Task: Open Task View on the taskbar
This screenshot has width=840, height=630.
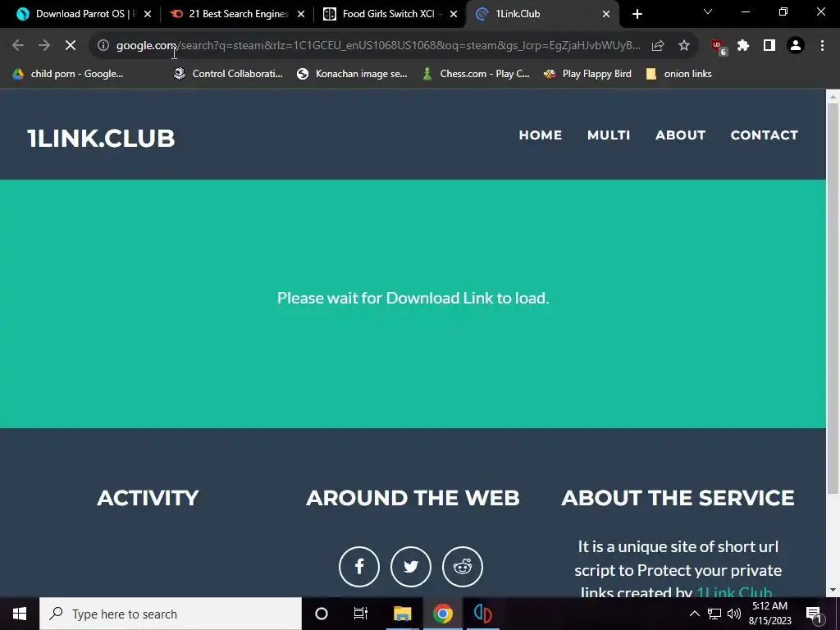Action: (x=361, y=614)
